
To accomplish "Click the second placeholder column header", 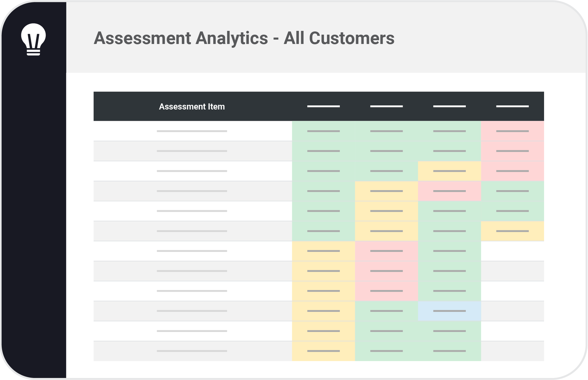I will 386,106.
